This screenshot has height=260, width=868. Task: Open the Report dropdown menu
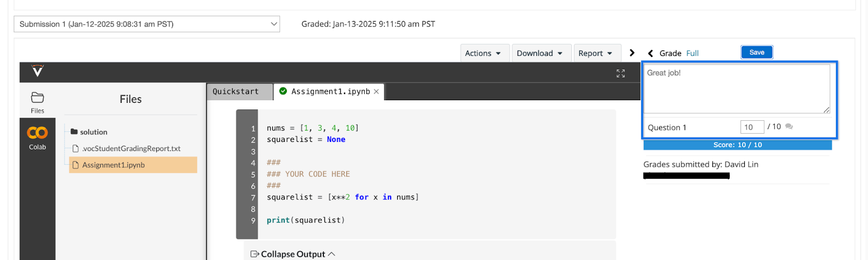[x=597, y=53]
